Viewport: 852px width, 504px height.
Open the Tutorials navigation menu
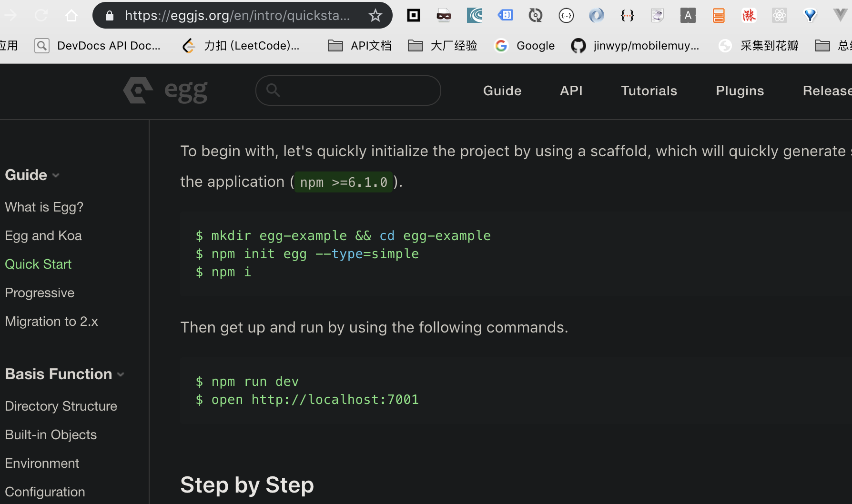click(649, 91)
